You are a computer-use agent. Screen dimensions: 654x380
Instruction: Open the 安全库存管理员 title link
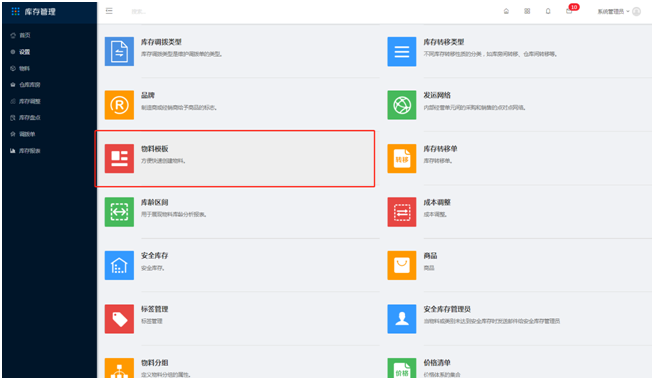(447, 309)
